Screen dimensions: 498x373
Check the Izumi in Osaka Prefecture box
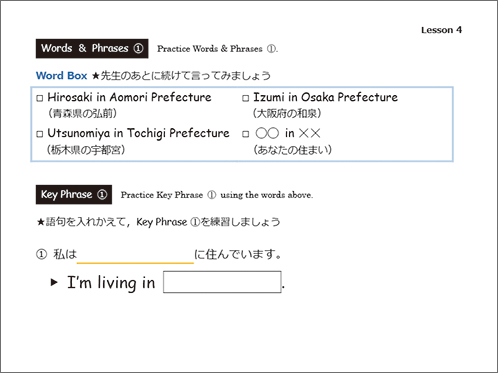pos(246,98)
